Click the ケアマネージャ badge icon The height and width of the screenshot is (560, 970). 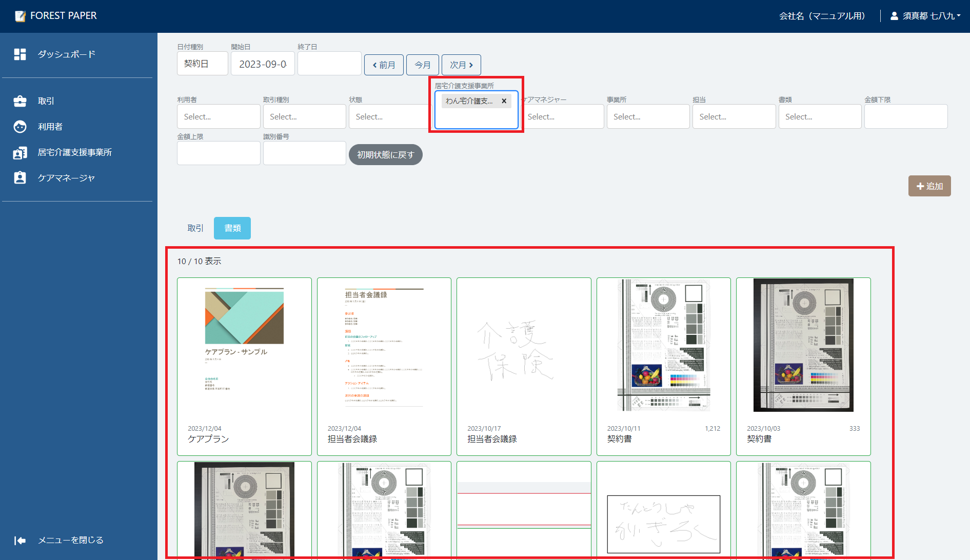20,178
